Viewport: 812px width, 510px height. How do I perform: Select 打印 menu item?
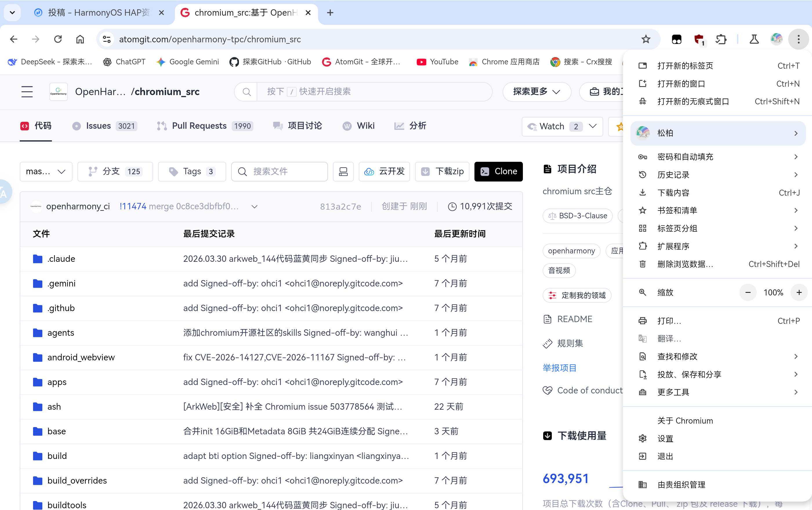(x=717, y=321)
